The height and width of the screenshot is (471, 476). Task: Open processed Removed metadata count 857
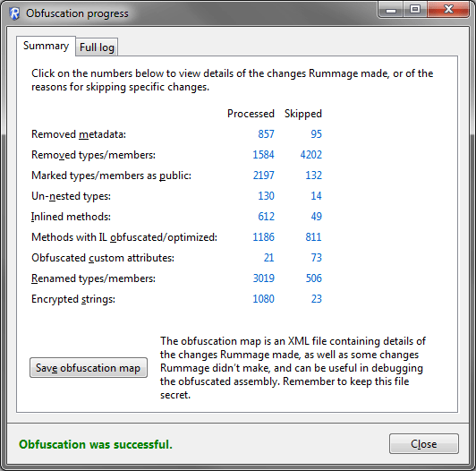[266, 134]
